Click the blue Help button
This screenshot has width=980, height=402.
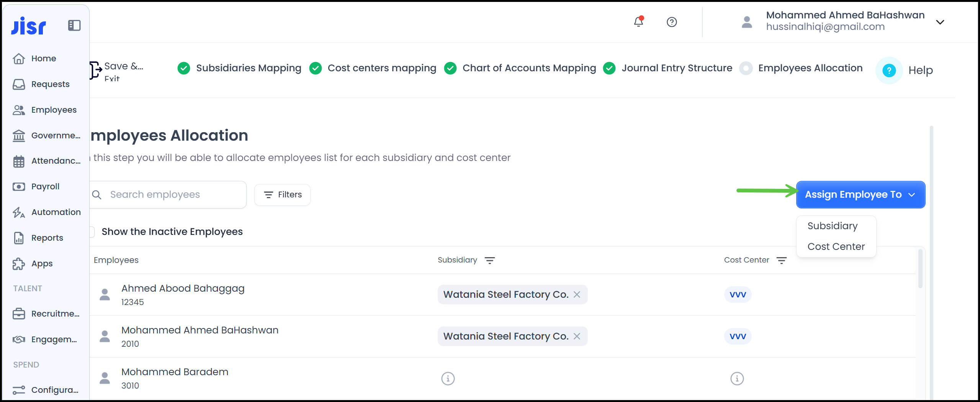coord(889,71)
